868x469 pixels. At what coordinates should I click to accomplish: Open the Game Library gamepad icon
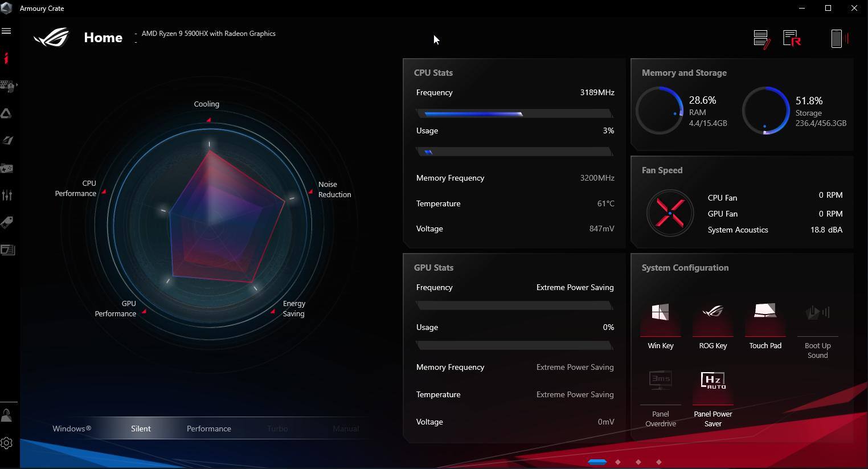(7, 169)
